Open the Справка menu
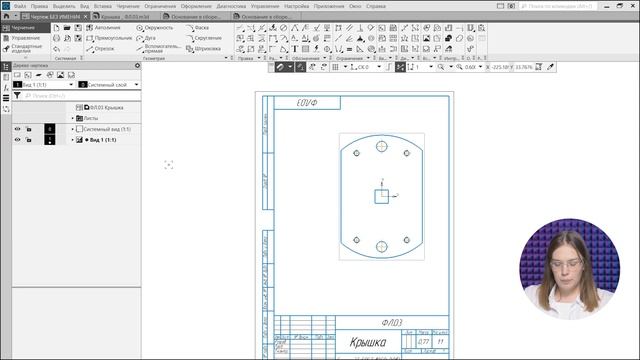 tap(376, 6)
